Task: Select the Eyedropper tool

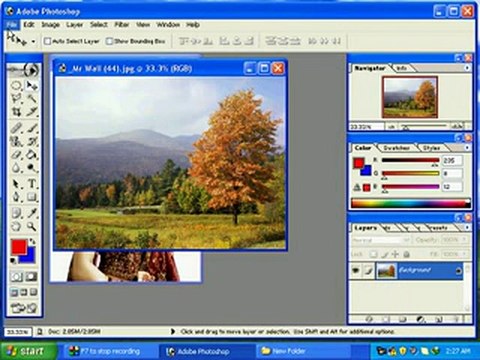Action: (x=32, y=213)
